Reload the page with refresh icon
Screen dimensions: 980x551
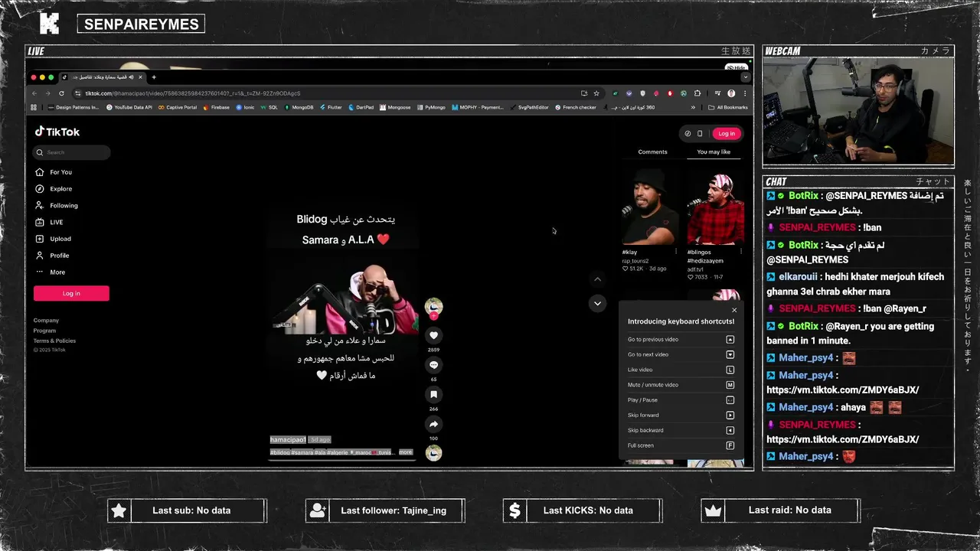61,93
